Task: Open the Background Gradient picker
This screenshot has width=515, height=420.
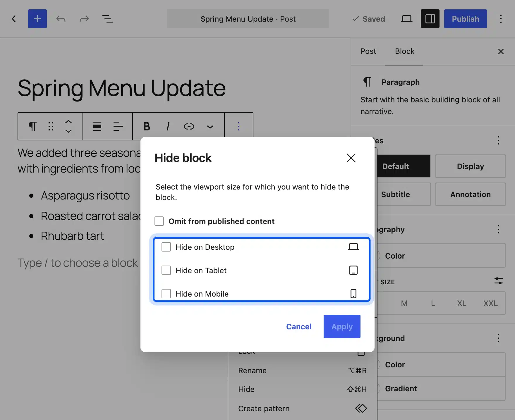Action: 441,388
